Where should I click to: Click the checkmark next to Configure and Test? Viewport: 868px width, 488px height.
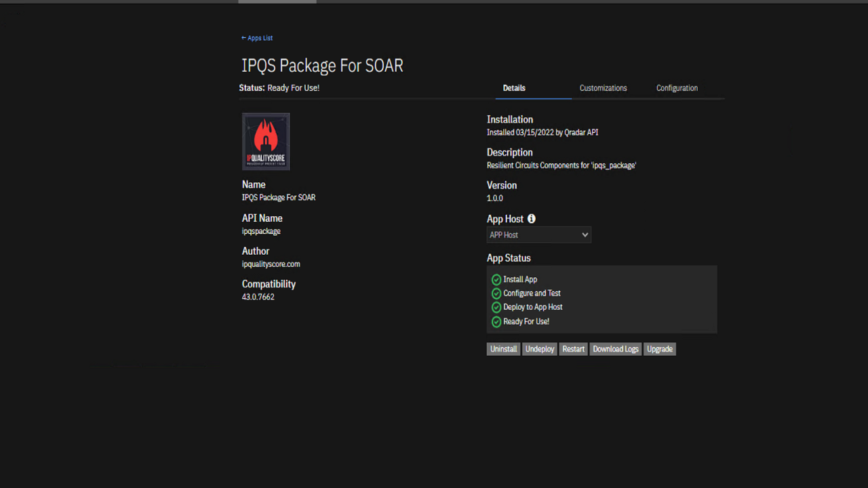pos(496,293)
